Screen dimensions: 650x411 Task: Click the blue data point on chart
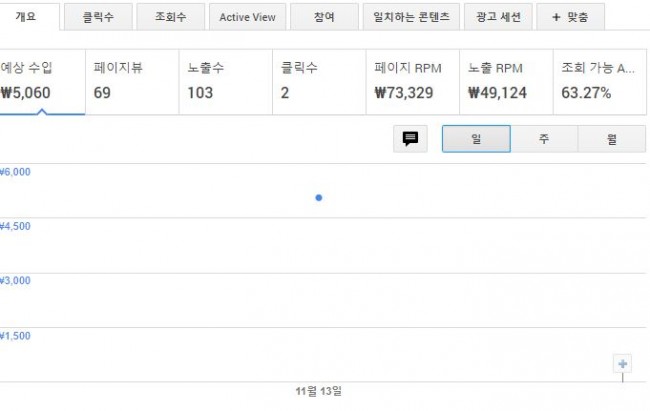tap(319, 198)
